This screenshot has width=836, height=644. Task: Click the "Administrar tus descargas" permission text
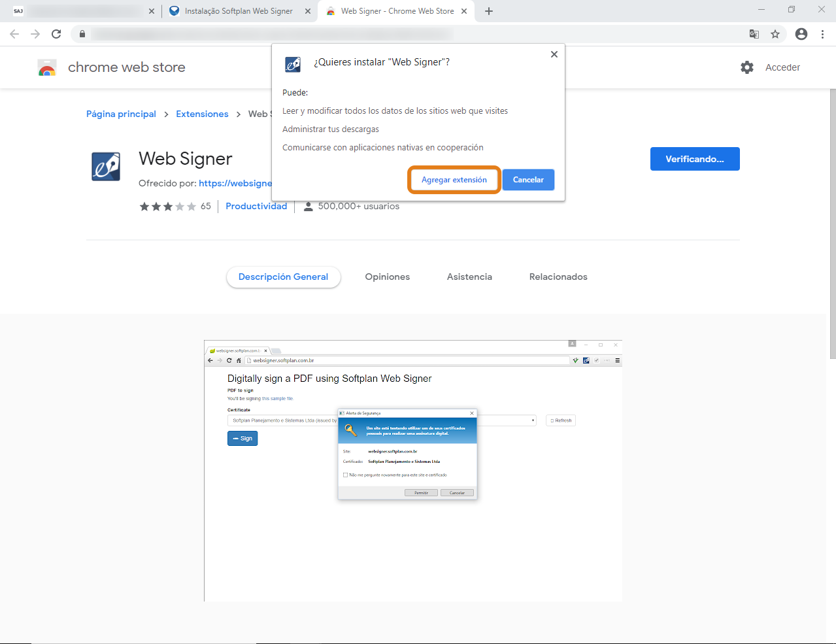(x=331, y=129)
